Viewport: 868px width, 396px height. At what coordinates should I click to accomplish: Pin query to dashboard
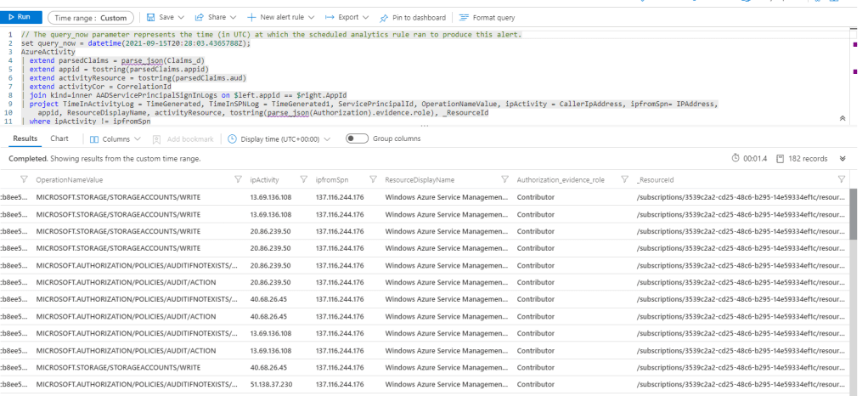coord(413,17)
